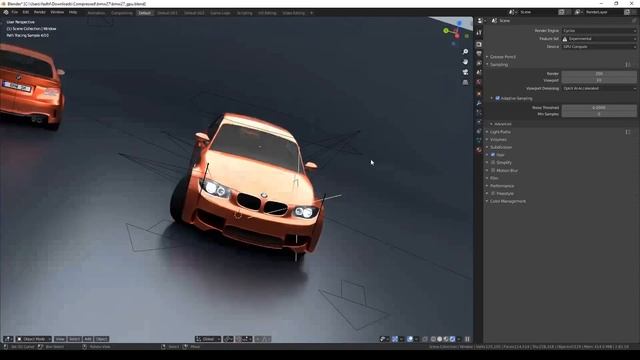Toggle camera view with the camera gizmo

pyautogui.click(x=465, y=72)
